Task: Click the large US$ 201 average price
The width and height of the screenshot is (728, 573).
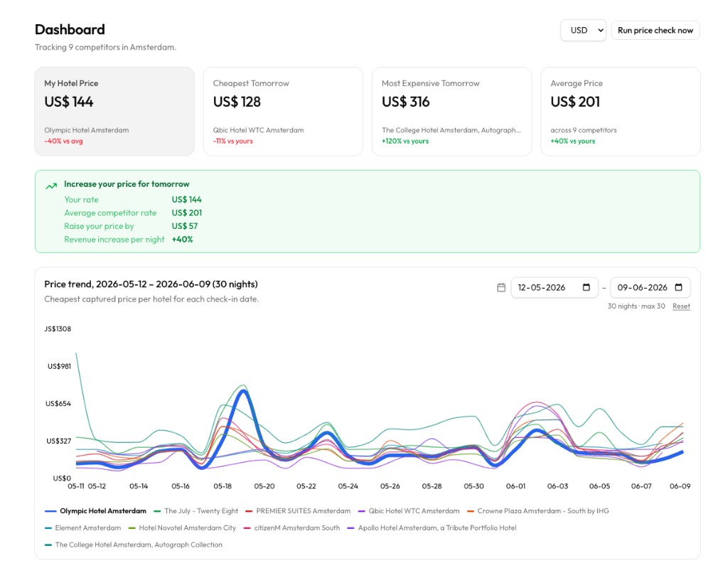Action: pos(574,102)
